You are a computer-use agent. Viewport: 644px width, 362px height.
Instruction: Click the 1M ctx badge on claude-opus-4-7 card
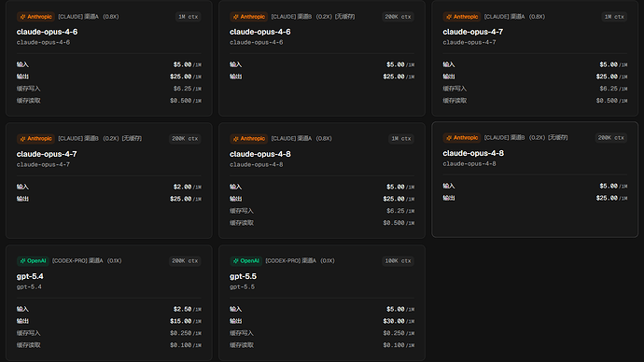coord(614,17)
